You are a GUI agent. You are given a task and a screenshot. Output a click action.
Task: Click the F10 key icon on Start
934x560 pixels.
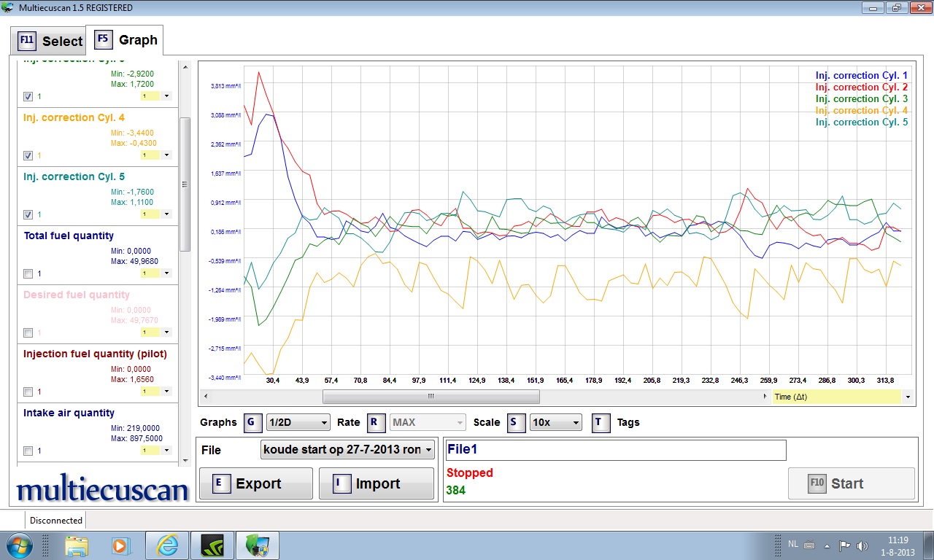817,483
